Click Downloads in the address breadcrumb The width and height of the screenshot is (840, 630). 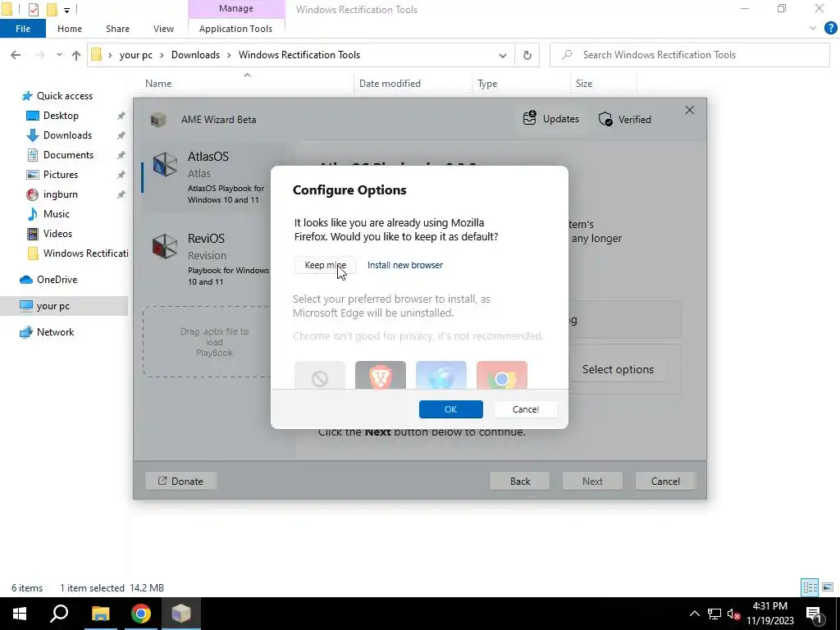(x=195, y=55)
